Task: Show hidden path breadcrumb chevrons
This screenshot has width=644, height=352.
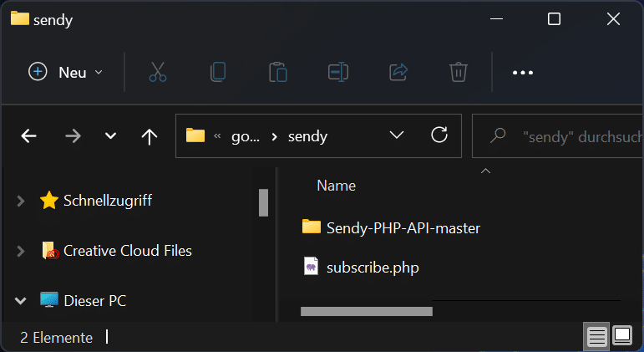Action: [x=217, y=136]
